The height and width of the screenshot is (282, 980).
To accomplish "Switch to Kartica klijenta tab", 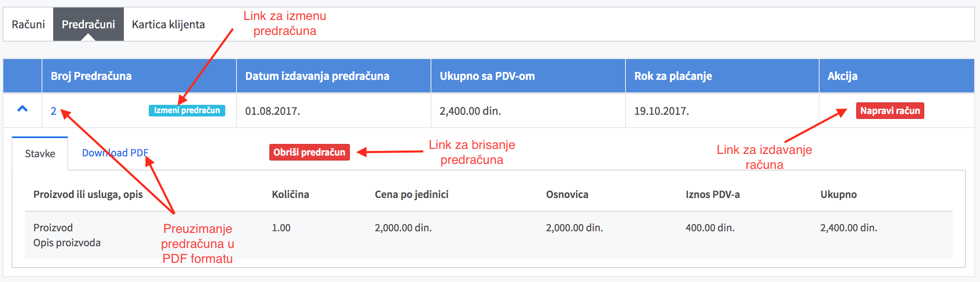I will tap(168, 24).
